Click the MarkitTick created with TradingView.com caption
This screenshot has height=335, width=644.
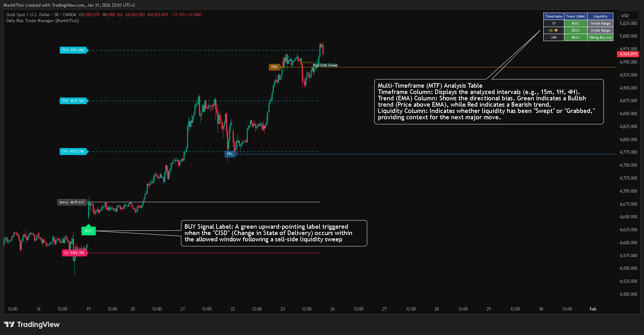69,5
